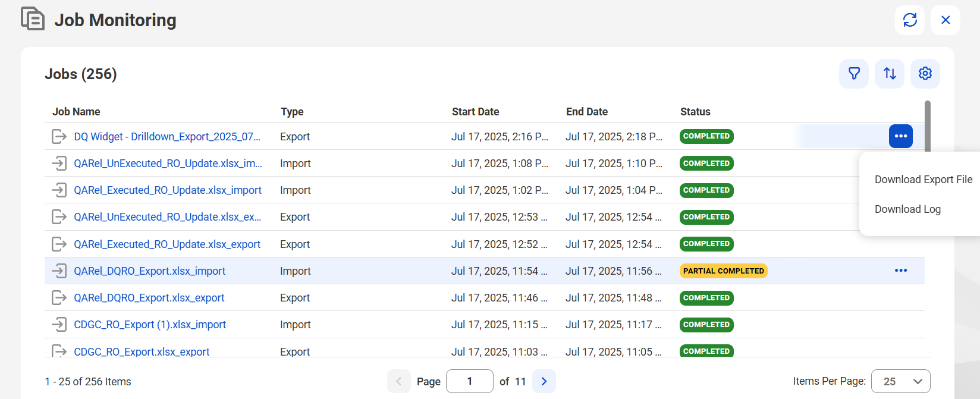Open the Items Per Page dropdown
980x399 pixels.
pyautogui.click(x=900, y=381)
